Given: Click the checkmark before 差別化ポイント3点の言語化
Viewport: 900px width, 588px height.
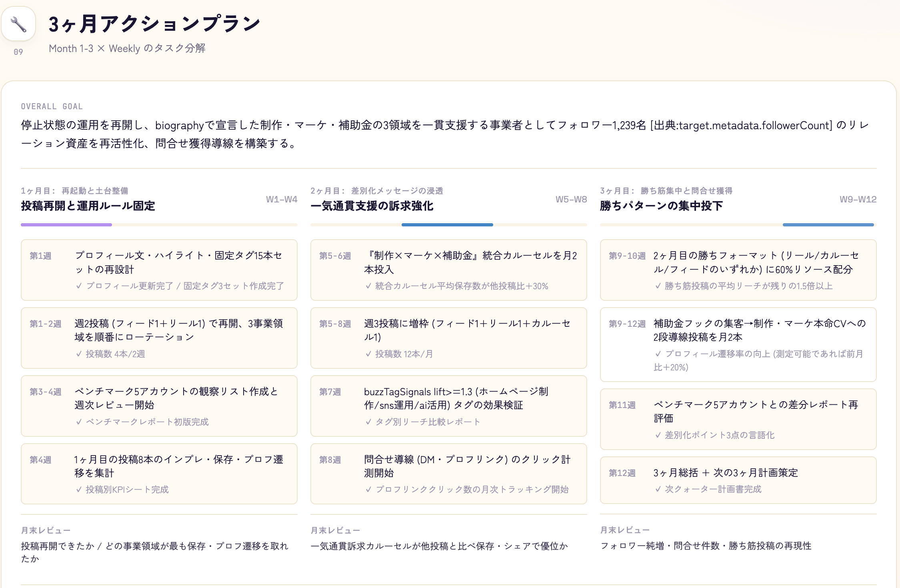Looking at the screenshot, I should pos(658,435).
